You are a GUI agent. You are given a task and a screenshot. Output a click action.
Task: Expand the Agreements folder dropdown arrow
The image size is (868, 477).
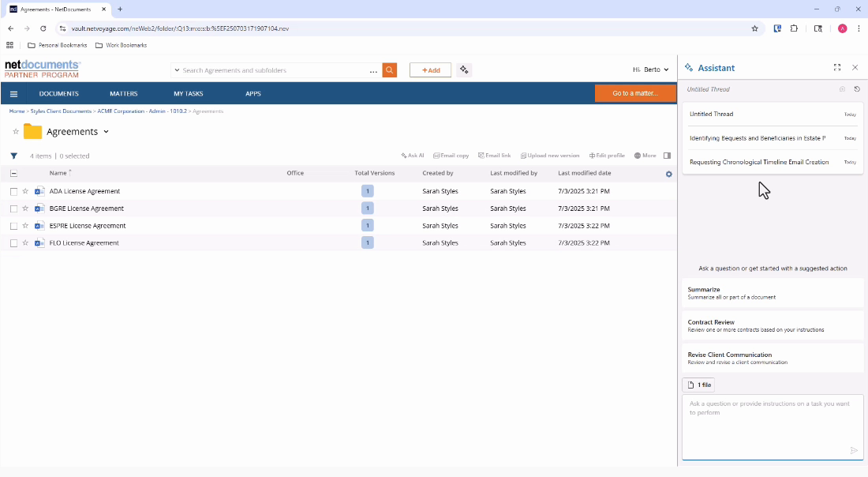point(107,132)
